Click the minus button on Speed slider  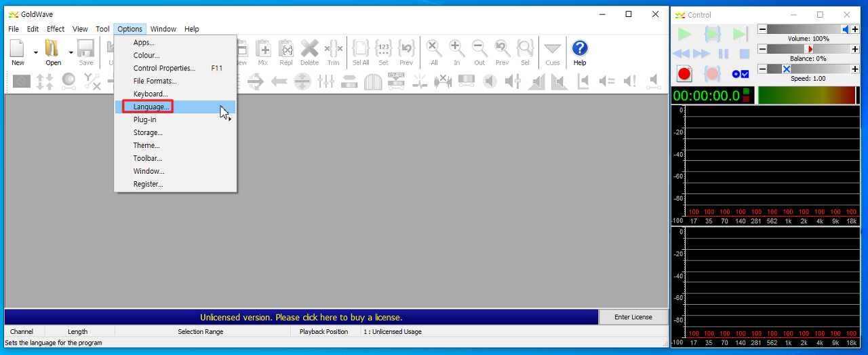[x=762, y=69]
